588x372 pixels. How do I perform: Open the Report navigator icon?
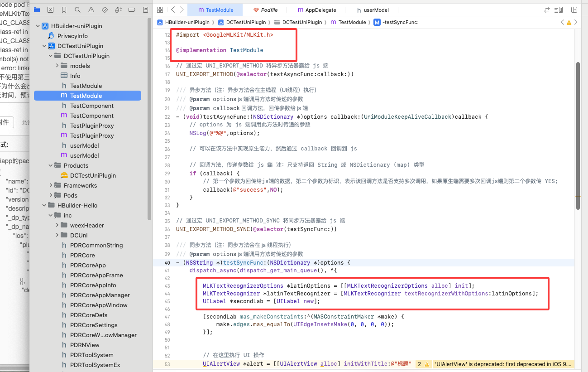[x=145, y=10]
